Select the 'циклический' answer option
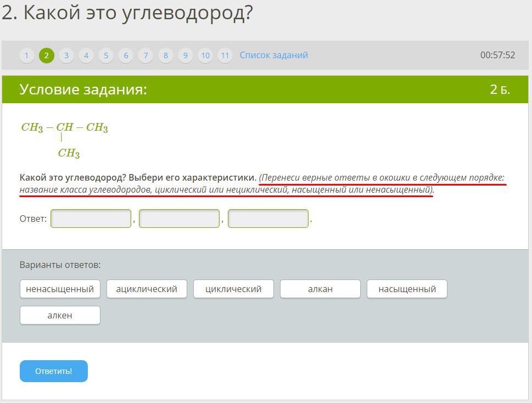 [x=233, y=289]
